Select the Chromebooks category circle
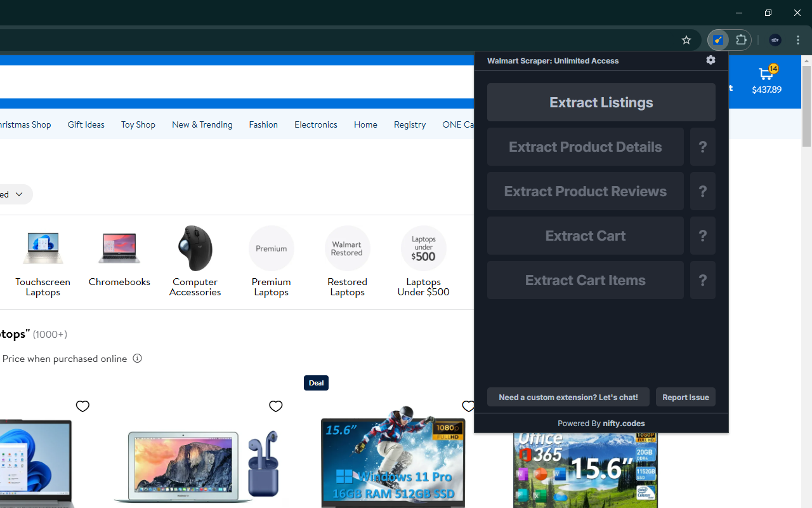The height and width of the screenshot is (508, 812). point(119,248)
